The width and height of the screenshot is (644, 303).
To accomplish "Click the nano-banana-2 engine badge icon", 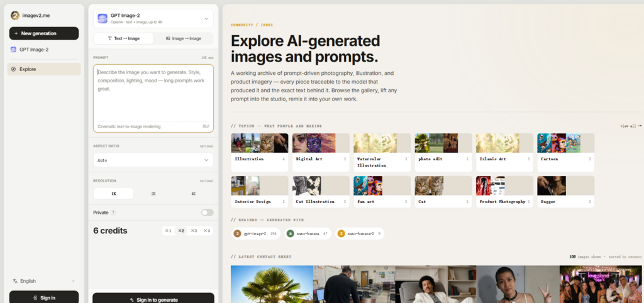I will [341, 234].
